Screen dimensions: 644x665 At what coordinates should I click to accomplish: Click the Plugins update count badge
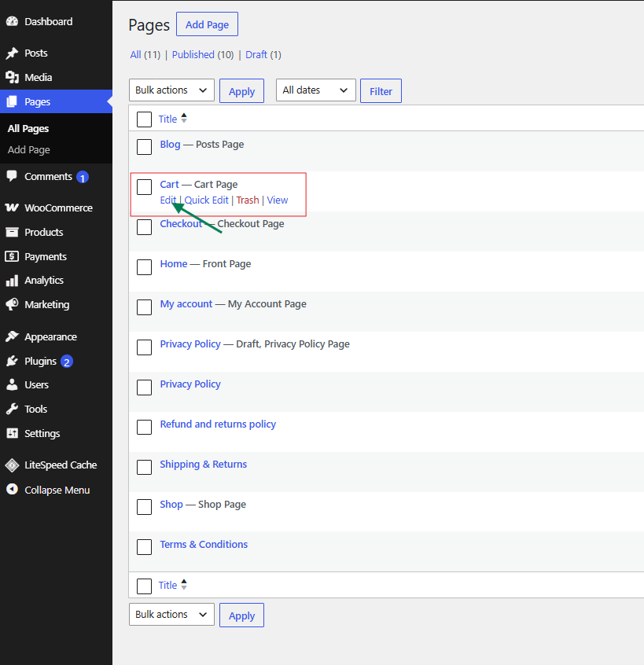[x=67, y=362]
